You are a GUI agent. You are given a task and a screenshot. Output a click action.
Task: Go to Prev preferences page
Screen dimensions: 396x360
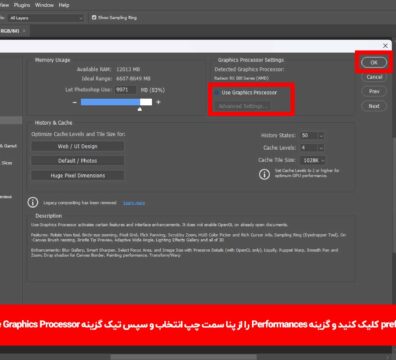(x=374, y=91)
